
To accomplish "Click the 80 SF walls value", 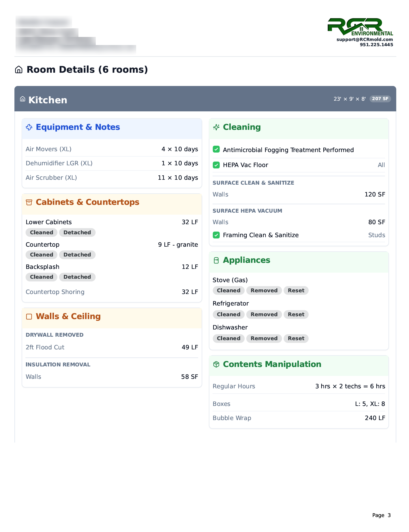I will coord(377,222).
